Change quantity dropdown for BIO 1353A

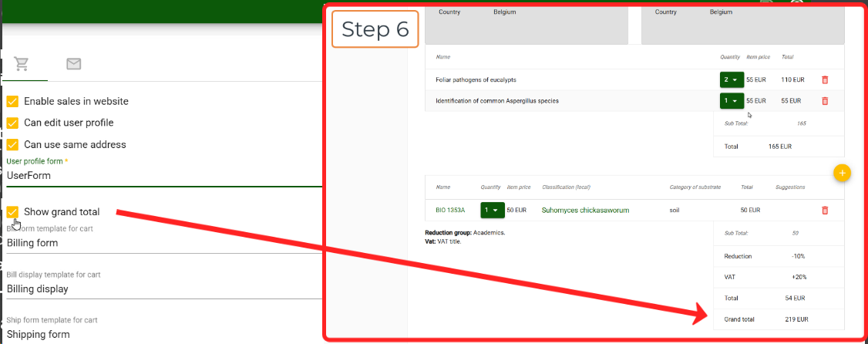[491, 210]
